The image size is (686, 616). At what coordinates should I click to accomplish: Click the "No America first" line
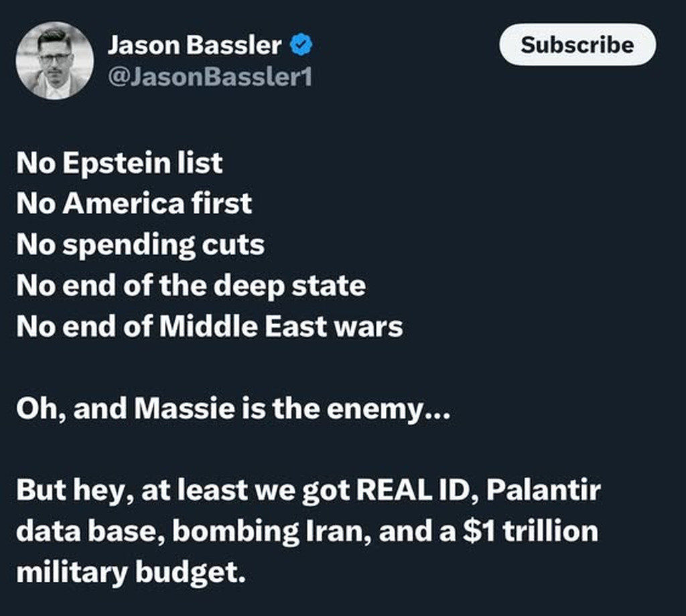(x=134, y=204)
